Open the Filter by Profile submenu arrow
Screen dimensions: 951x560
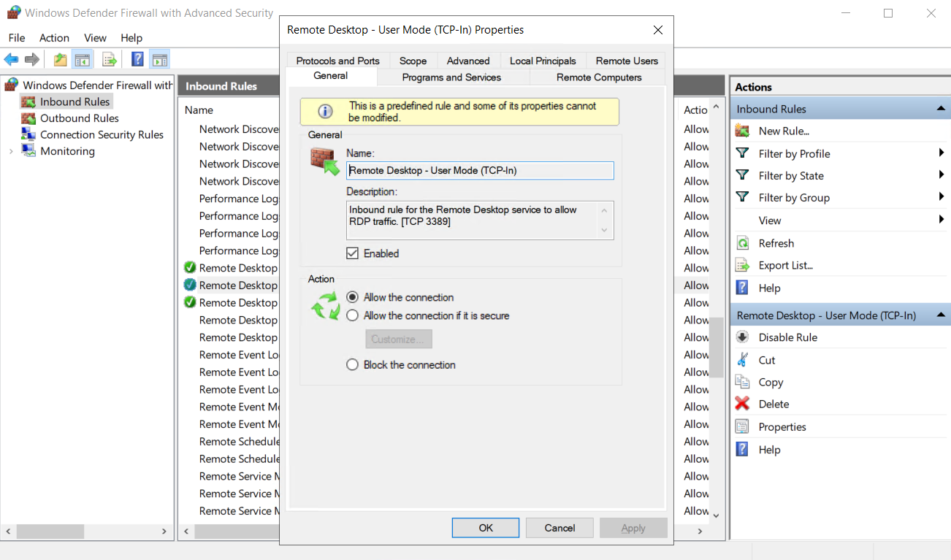(942, 153)
